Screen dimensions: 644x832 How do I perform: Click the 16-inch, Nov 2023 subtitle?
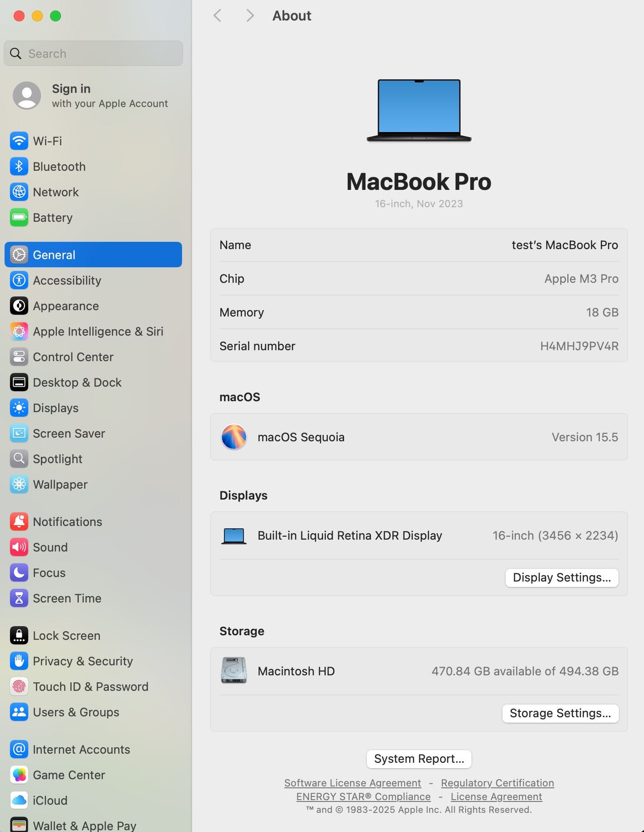point(419,204)
